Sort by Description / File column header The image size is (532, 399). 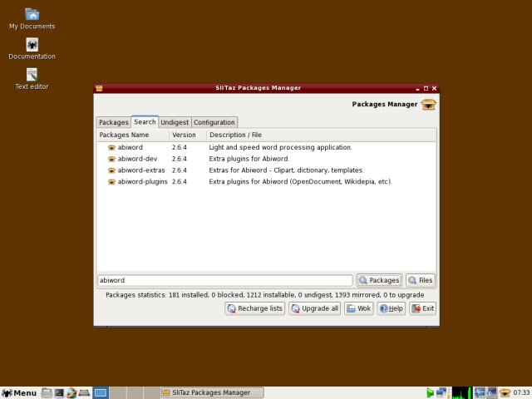[322, 135]
